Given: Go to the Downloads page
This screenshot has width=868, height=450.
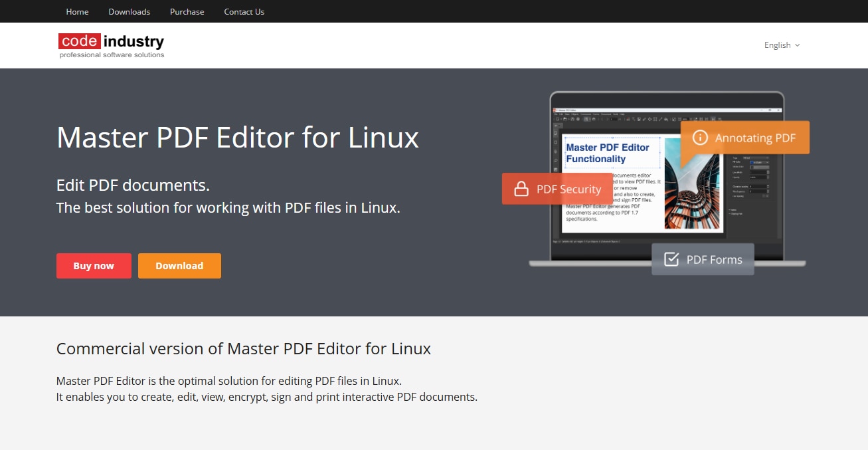Looking at the screenshot, I should click(x=130, y=11).
